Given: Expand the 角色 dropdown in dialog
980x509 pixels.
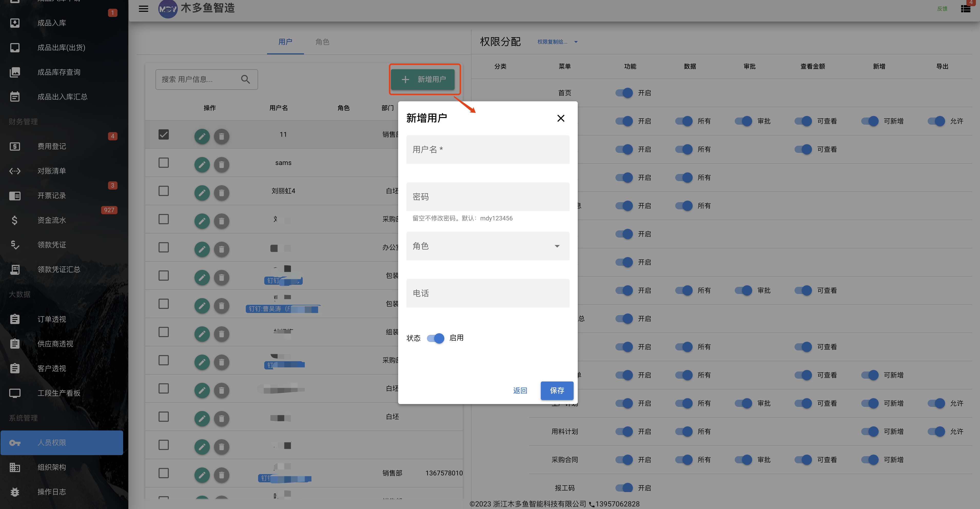Looking at the screenshot, I should [x=488, y=246].
